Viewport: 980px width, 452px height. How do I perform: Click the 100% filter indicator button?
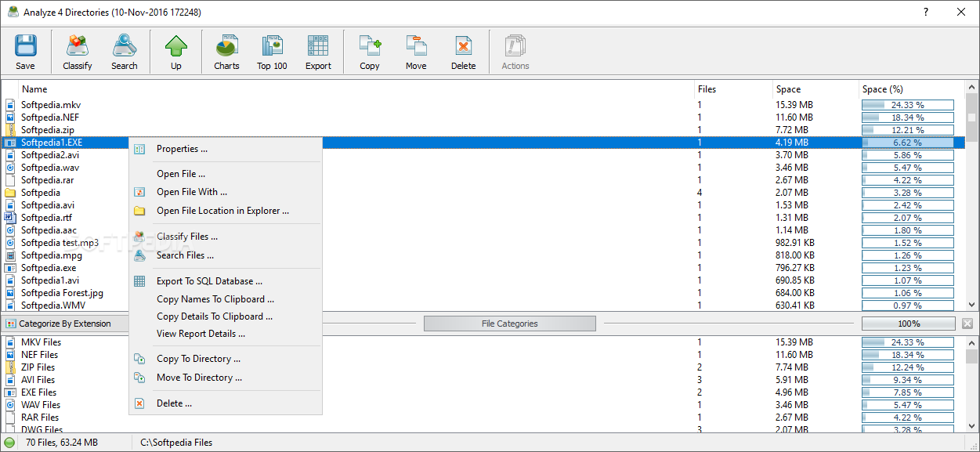[909, 324]
